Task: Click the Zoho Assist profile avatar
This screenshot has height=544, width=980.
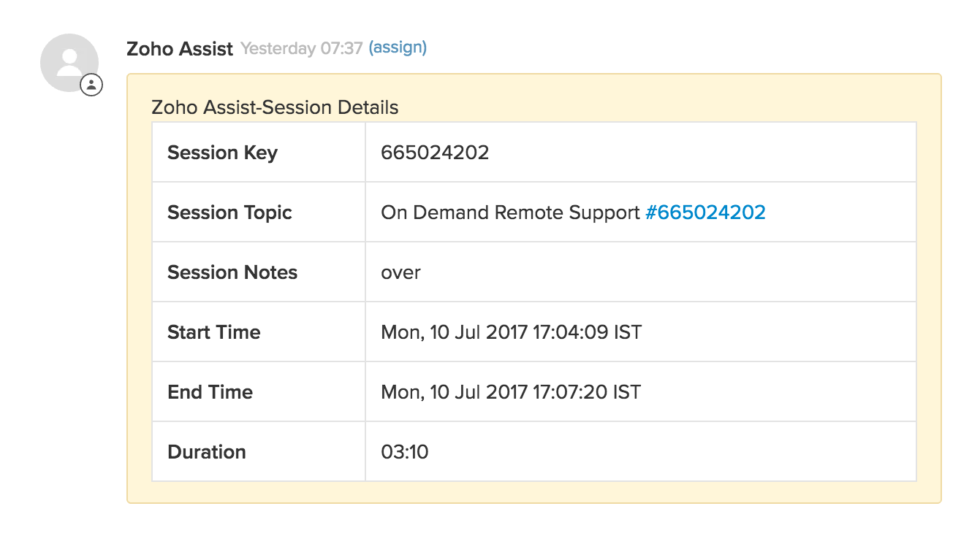Action: click(69, 62)
